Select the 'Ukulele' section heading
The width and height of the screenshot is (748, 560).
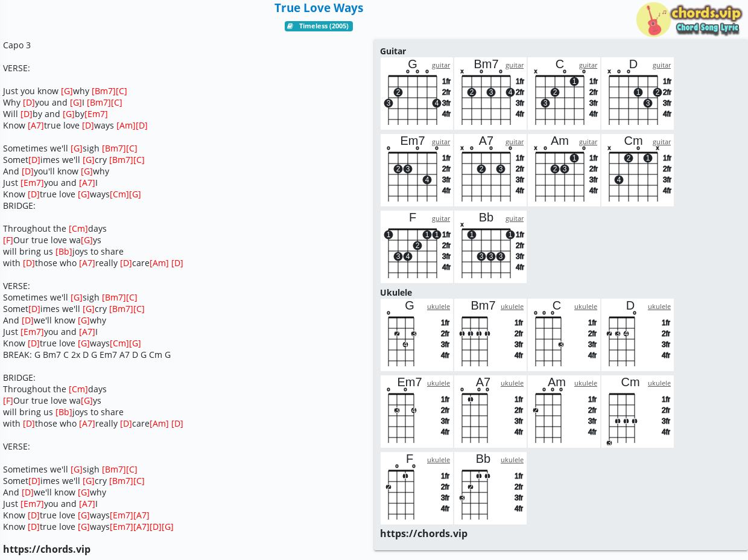click(x=396, y=293)
